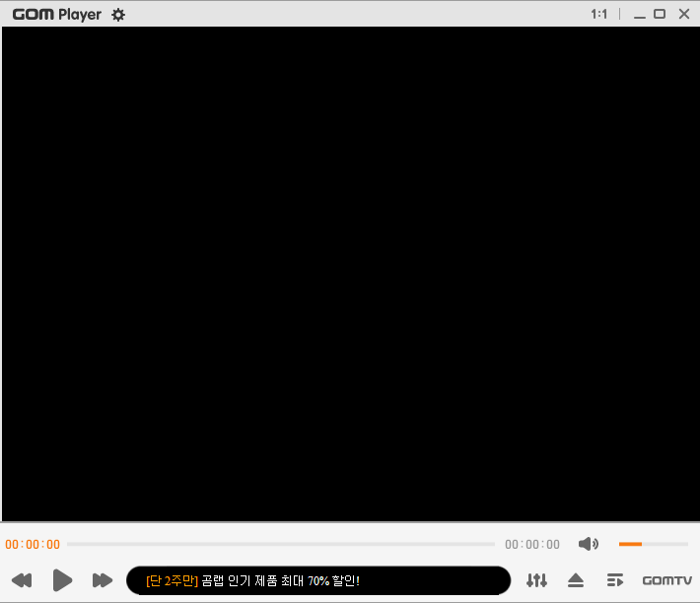The width and height of the screenshot is (700, 603).
Task: Click the GOM Player logo title
Action: (x=57, y=14)
